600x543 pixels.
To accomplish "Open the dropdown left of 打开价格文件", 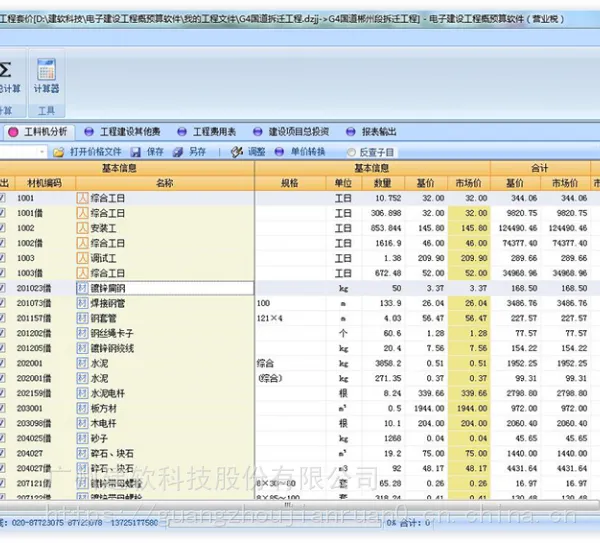I will coord(42,152).
